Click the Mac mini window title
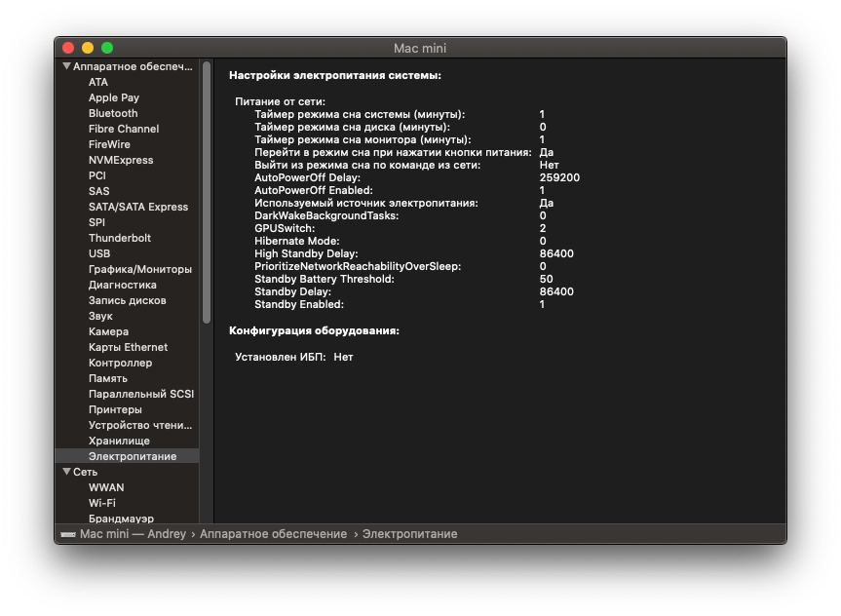This screenshot has width=841, height=616. (x=420, y=49)
